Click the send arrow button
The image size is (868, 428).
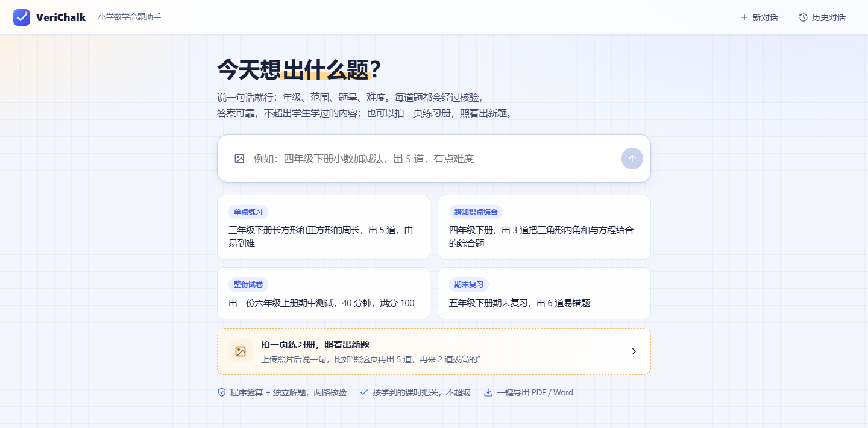(632, 159)
